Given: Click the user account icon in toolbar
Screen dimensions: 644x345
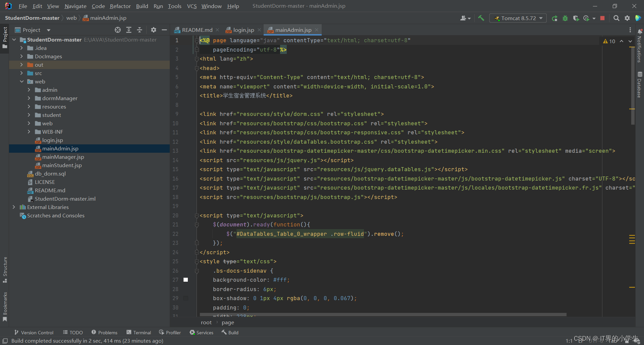Looking at the screenshot, I should [465, 18].
